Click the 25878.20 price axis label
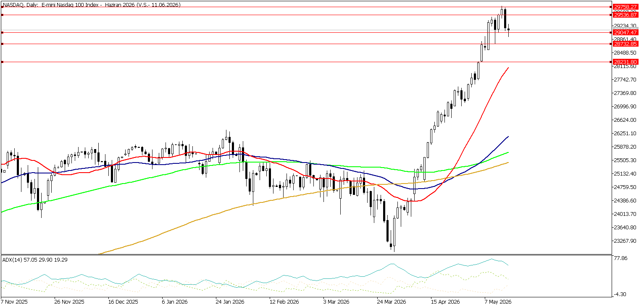The width and height of the screenshot is (644, 307). (626, 147)
